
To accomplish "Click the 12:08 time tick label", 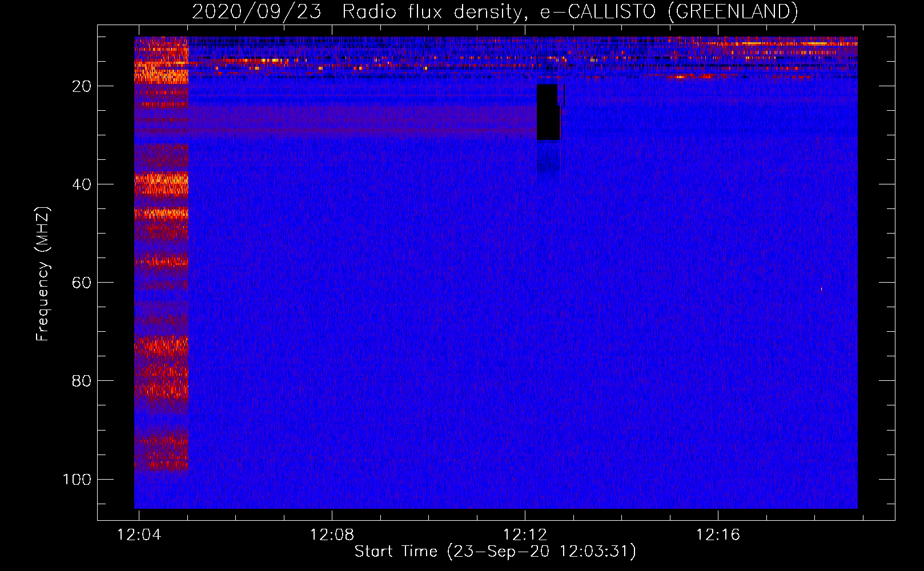I will (x=332, y=535).
